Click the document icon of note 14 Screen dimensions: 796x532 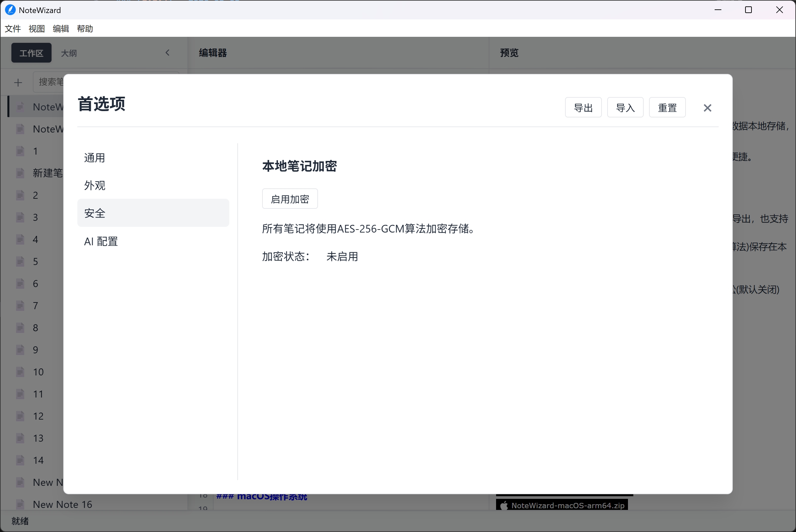coord(20,460)
